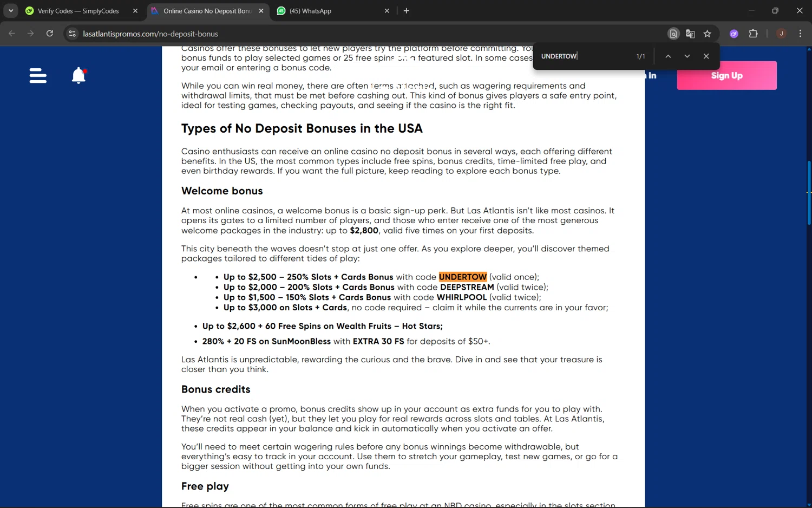
Task: Click 'Up to $2,600 + 60 Free Spins' line
Action: click(x=323, y=326)
